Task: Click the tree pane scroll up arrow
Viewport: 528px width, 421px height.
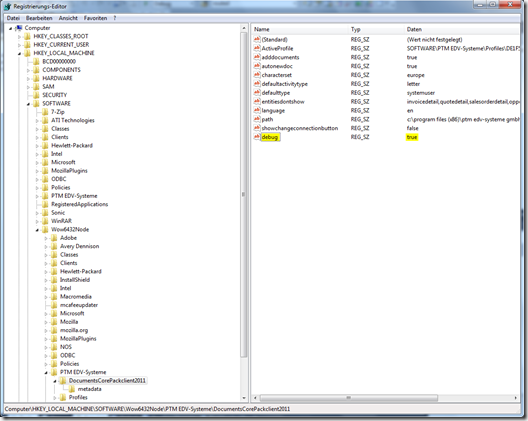Action: (244, 28)
